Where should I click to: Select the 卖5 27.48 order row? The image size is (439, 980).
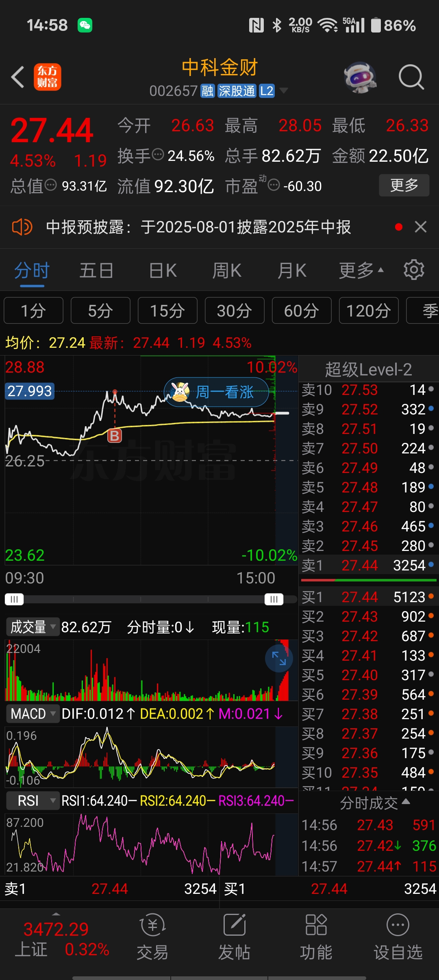point(368,487)
